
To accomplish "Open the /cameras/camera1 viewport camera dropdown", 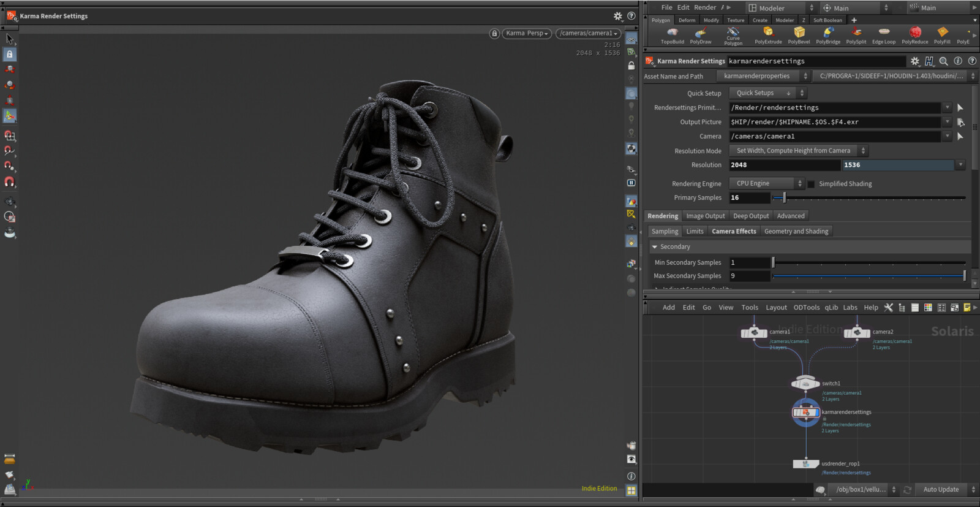I will click(589, 34).
